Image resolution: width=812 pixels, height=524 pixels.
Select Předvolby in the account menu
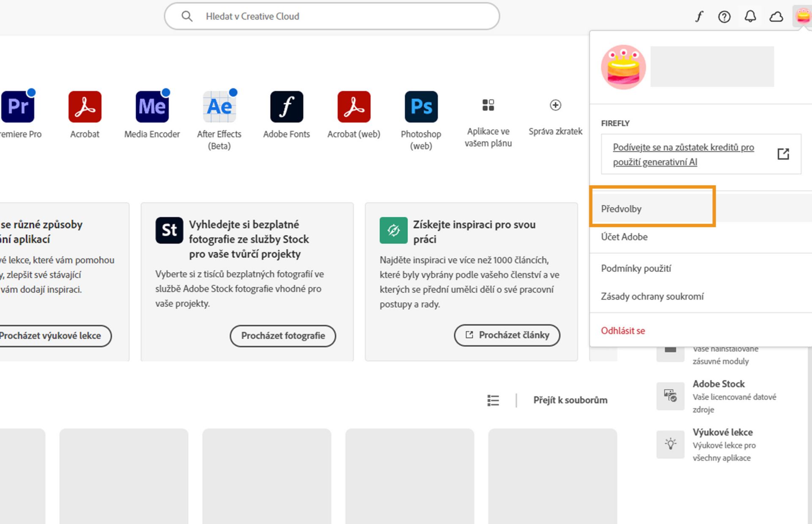pyautogui.click(x=621, y=209)
